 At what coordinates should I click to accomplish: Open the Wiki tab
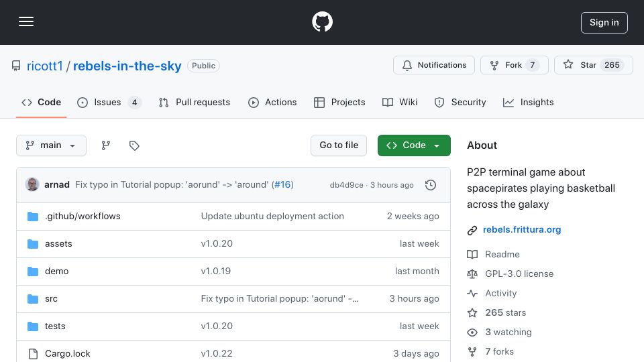[x=400, y=102]
